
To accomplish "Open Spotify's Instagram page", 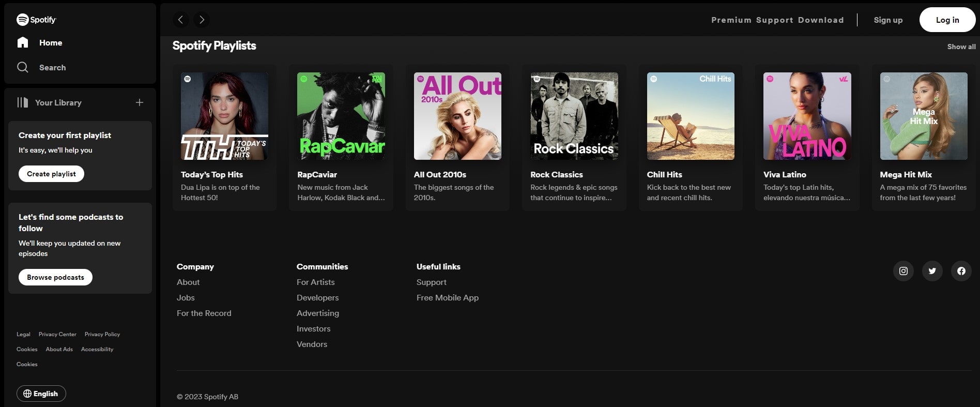I will click(904, 271).
